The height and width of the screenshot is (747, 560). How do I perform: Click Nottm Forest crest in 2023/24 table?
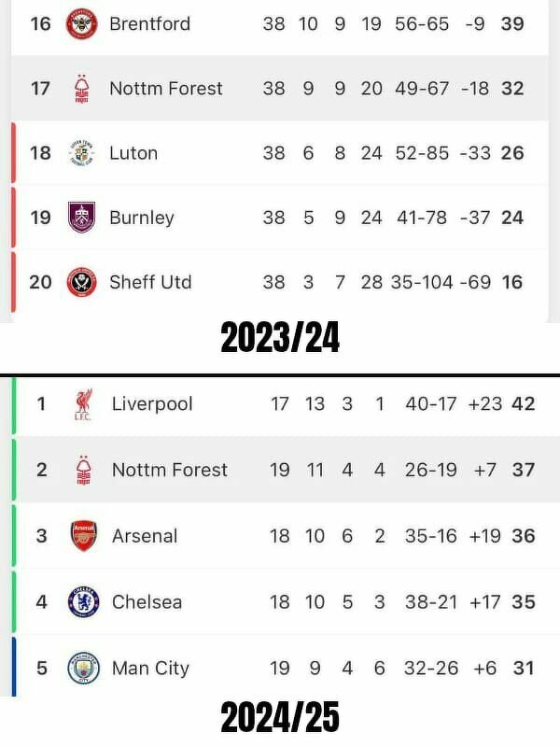pyautogui.click(x=82, y=89)
